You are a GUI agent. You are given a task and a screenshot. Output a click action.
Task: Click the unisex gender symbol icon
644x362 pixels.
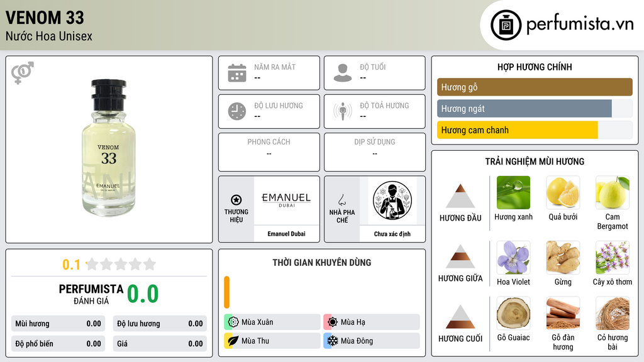[22, 73]
